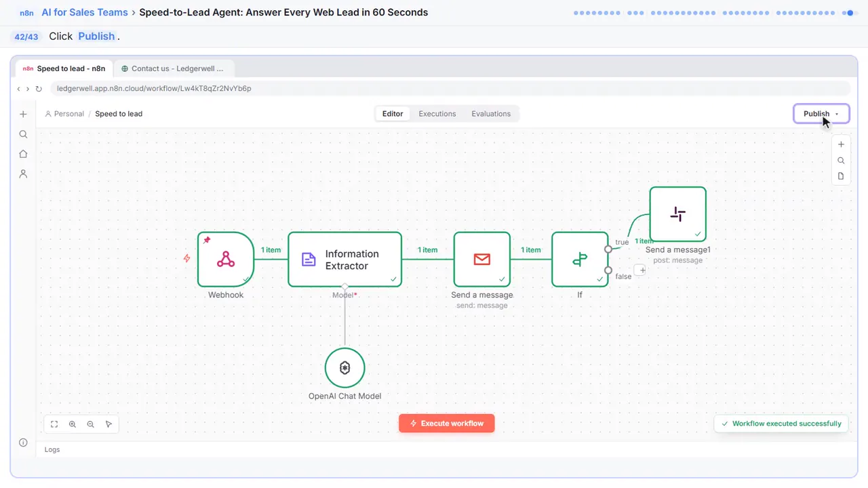Add a node with the plus button at right
868x488 pixels.
pos(841,144)
